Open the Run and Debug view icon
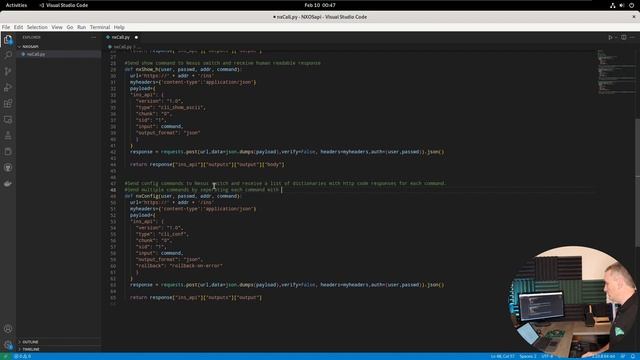Viewport: 640px width, 360px height. click(x=8, y=87)
